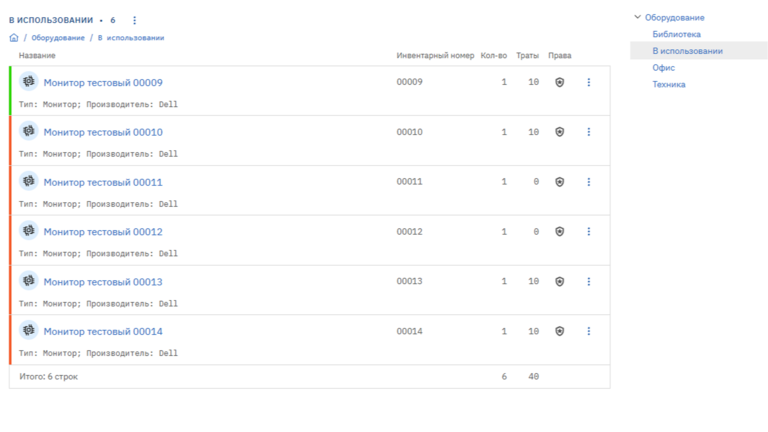Click the shield rights icon for row 00012

pyautogui.click(x=559, y=232)
